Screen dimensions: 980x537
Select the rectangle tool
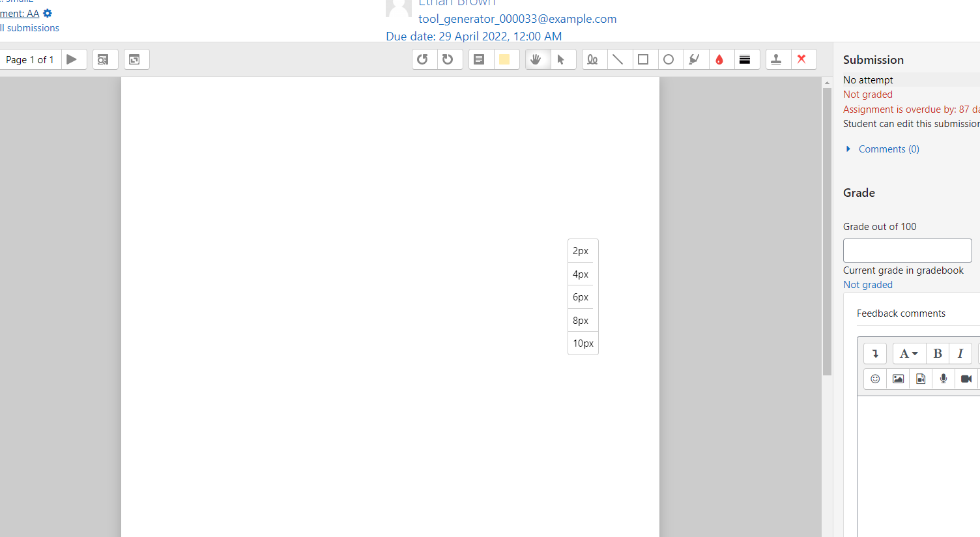pos(644,59)
